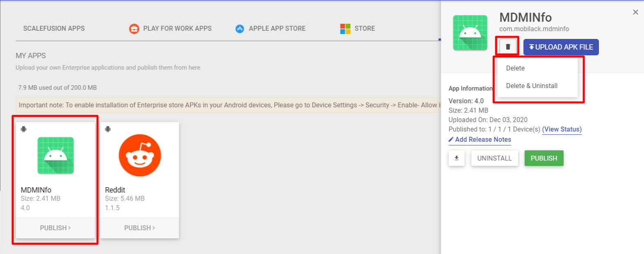Open the Play for Work Apps tab
Viewport: 644px width, 254px height.
click(177, 28)
